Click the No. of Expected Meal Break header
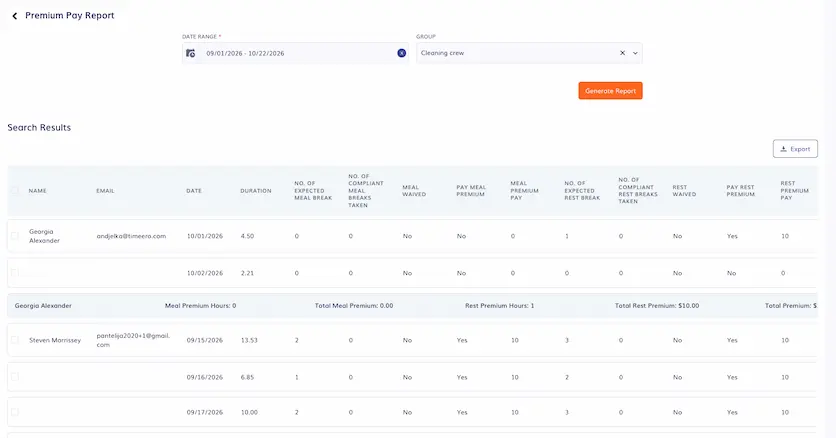Image resolution: width=836 pixels, height=438 pixels. pyautogui.click(x=313, y=191)
